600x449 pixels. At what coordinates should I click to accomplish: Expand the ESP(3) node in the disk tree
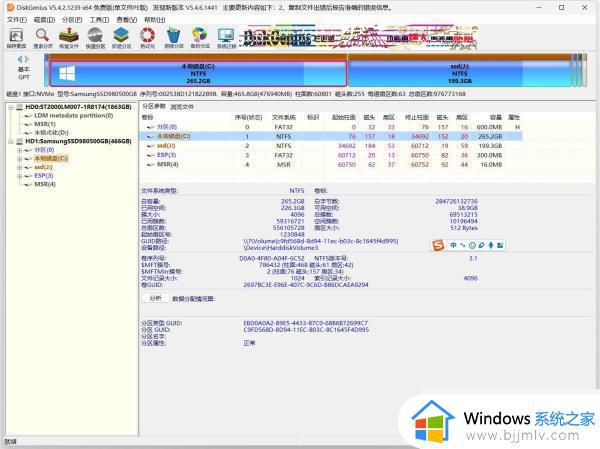pos(20,176)
